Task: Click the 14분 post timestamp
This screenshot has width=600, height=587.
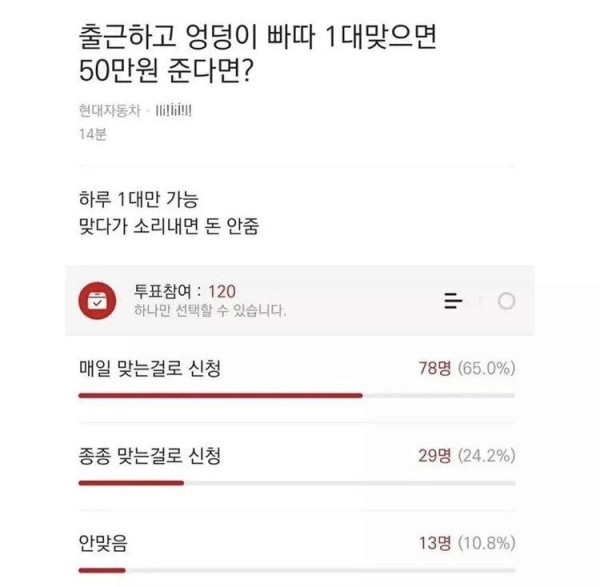Action: click(93, 134)
